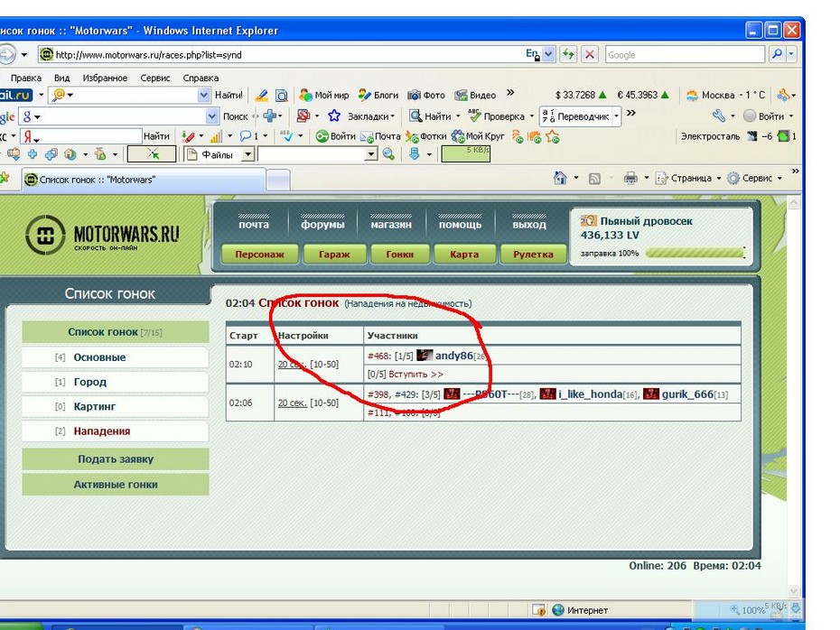Screen dimensions: 840x630
Task: Click the Гараж button
Action: click(334, 255)
